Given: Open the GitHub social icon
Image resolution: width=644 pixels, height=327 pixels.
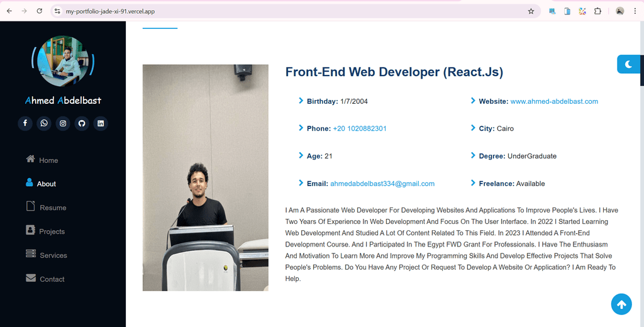Looking at the screenshot, I should click(82, 123).
